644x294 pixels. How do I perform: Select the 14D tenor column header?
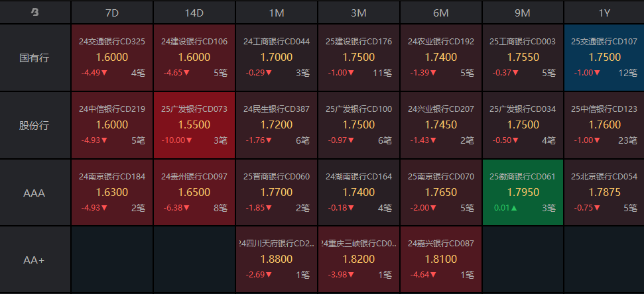pos(194,13)
